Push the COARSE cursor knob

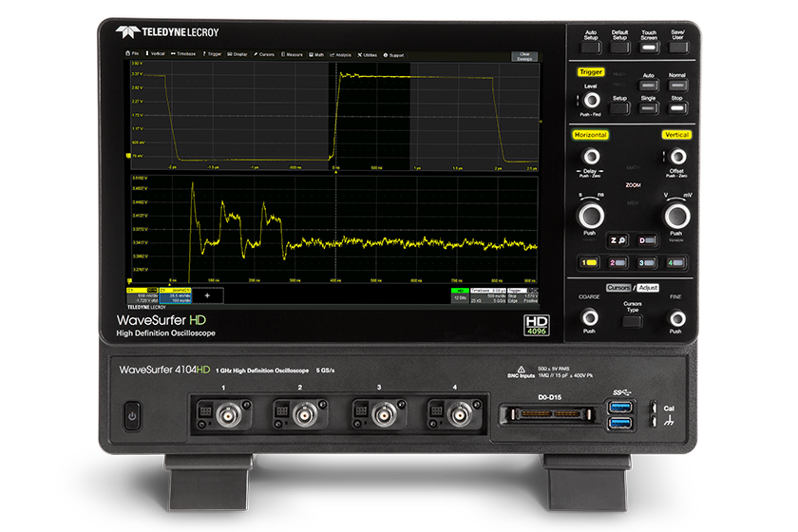point(590,318)
